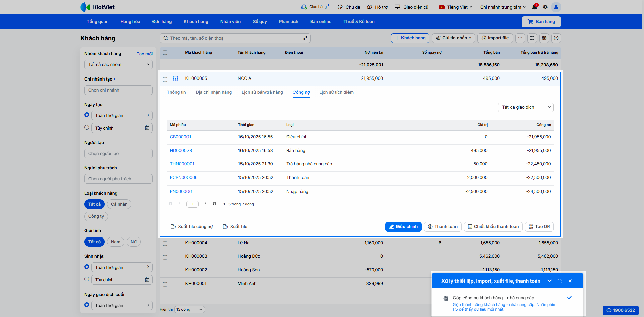Select all customers with header checkbox
This screenshot has height=317, width=644.
coord(165,53)
